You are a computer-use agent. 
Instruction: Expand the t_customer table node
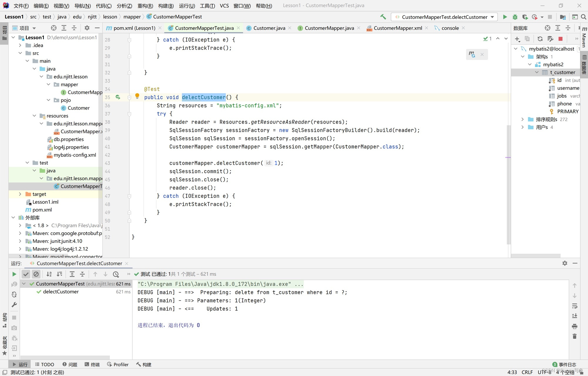click(x=536, y=72)
